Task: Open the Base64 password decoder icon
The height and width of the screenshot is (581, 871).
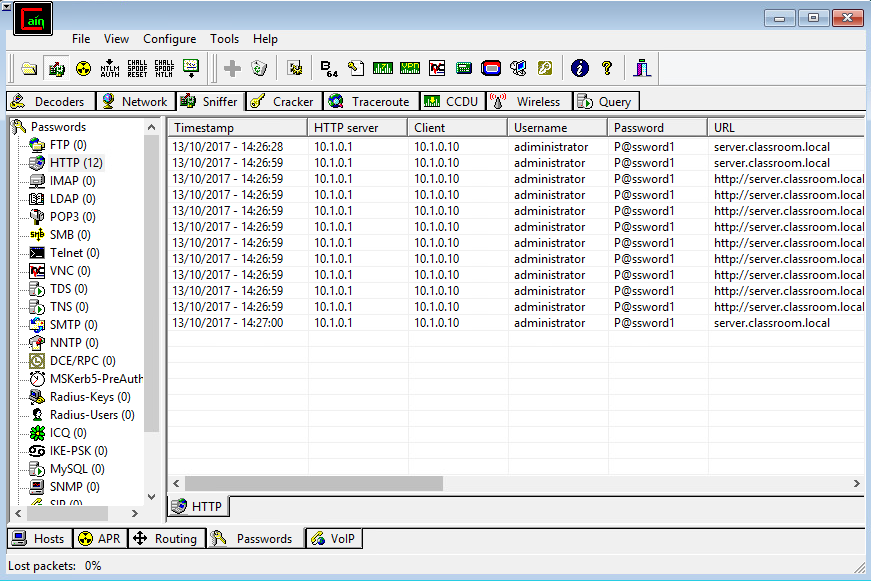Action: (x=329, y=68)
